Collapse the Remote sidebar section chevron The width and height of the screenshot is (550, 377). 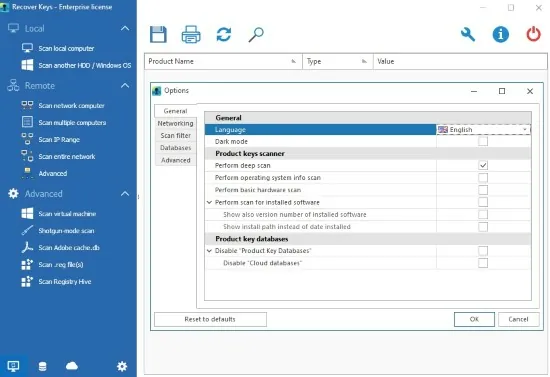125,85
